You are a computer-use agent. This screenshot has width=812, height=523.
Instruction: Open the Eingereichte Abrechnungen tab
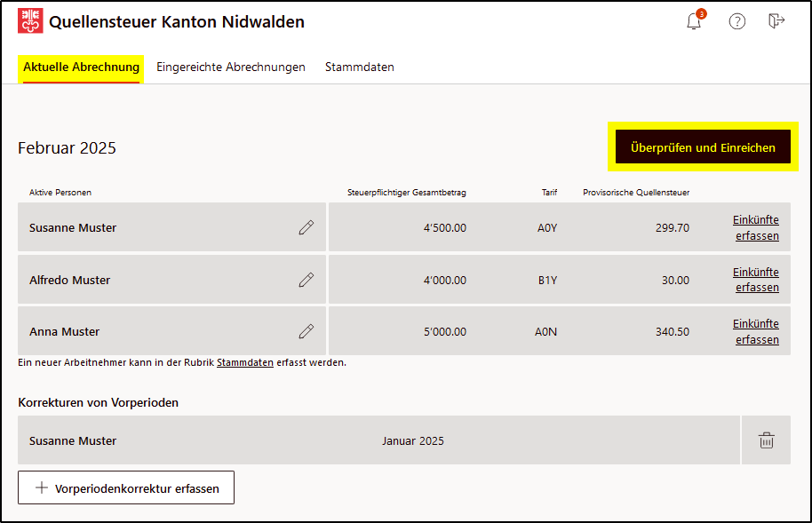coord(231,67)
